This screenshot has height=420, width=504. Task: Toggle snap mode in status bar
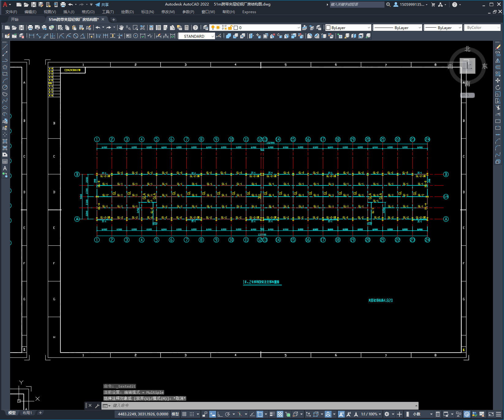192,414
